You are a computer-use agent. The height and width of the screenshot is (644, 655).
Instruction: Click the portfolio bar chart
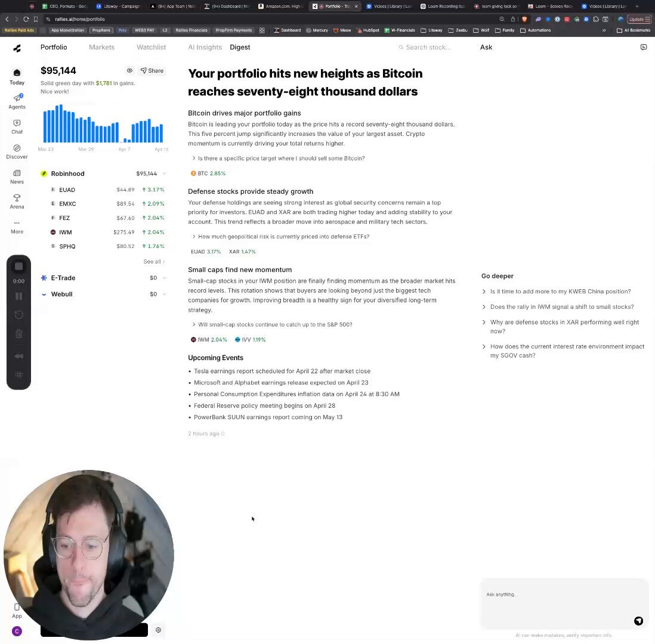pyautogui.click(x=103, y=123)
